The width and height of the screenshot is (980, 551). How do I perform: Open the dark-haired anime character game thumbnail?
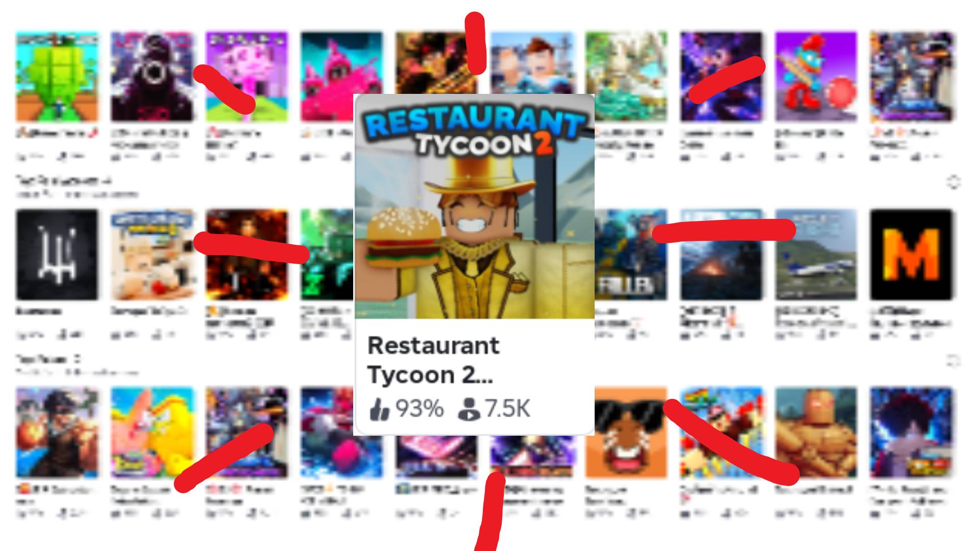pos(911,433)
